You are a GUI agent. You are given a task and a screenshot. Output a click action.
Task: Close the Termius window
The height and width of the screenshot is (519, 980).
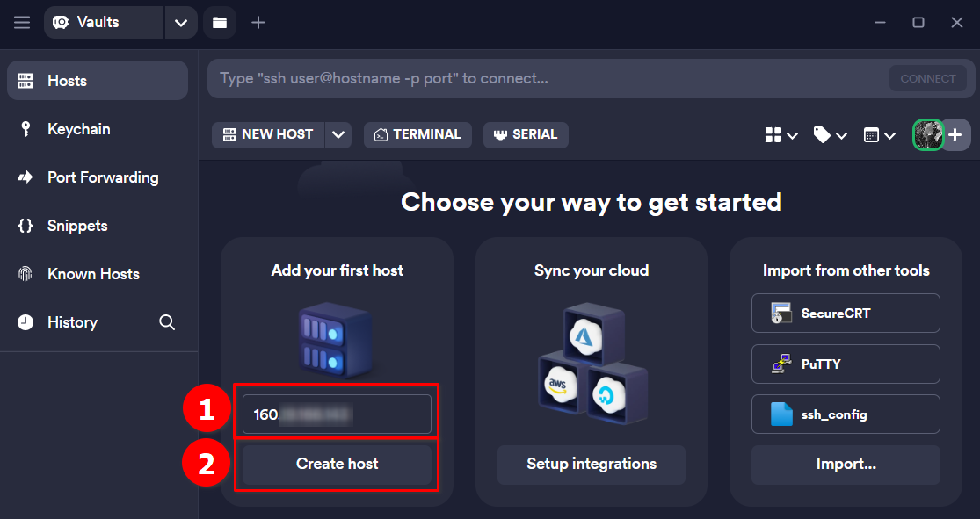click(957, 23)
